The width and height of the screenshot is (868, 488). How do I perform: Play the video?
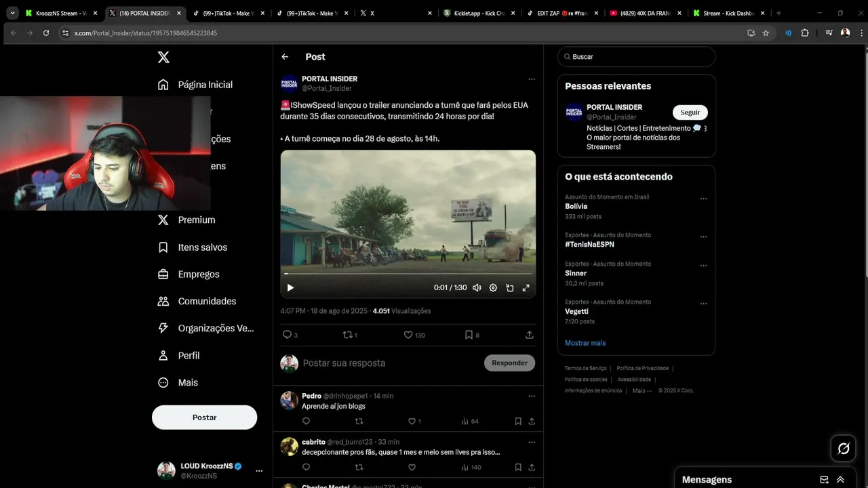coord(290,287)
